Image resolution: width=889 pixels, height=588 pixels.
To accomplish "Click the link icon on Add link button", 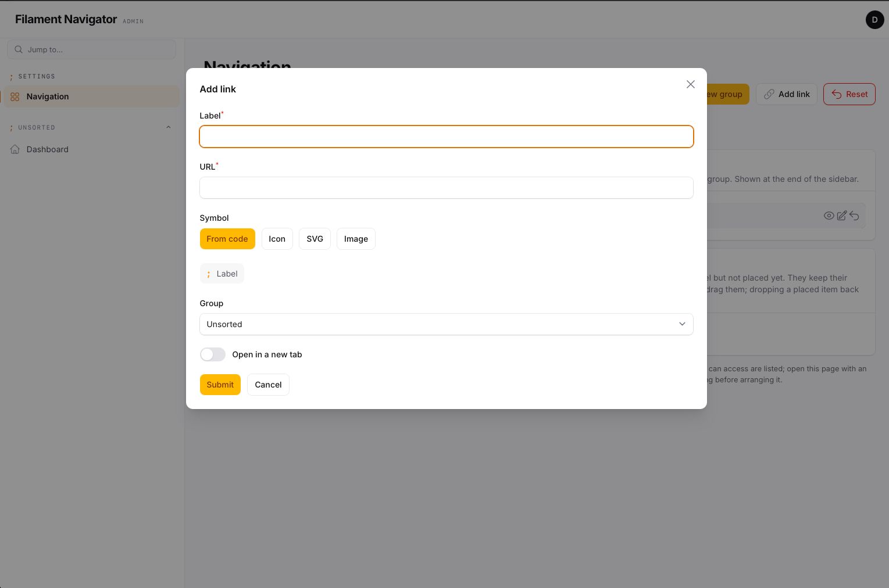I will (x=769, y=94).
